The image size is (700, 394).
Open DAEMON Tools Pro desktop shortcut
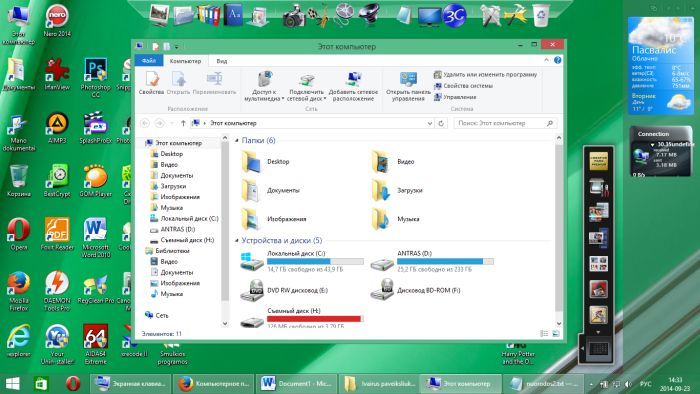57,291
